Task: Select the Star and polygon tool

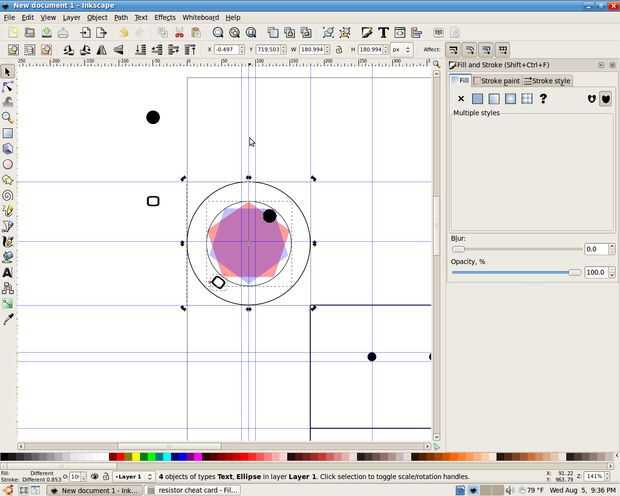Action: point(8,180)
